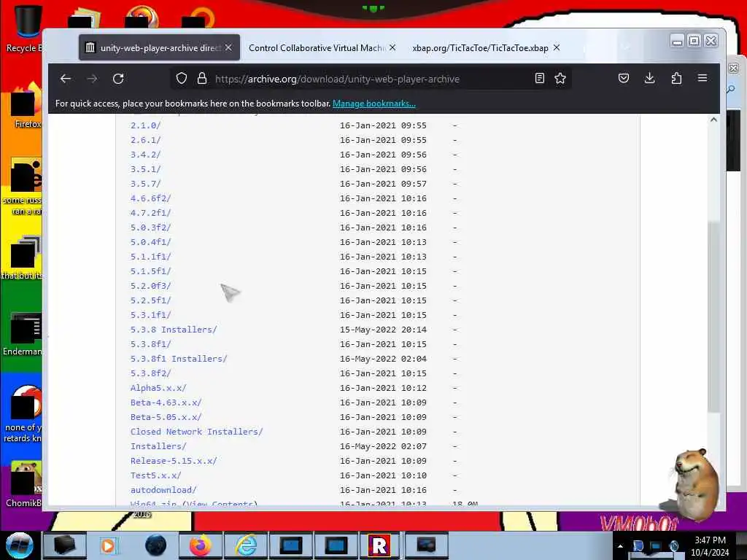Open the 5.1.5f1/ directory
Image resolution: width=747 pixels, height=560 pixels.
click(150, 271)
